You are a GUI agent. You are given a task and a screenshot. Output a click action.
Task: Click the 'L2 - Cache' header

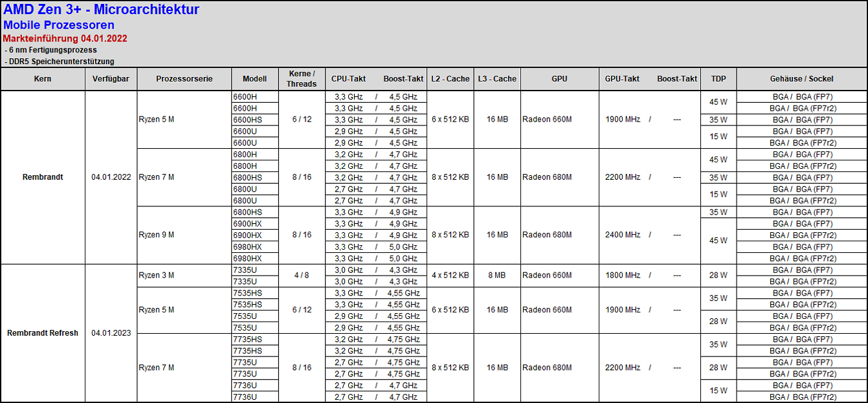click(x=451, y=79)
